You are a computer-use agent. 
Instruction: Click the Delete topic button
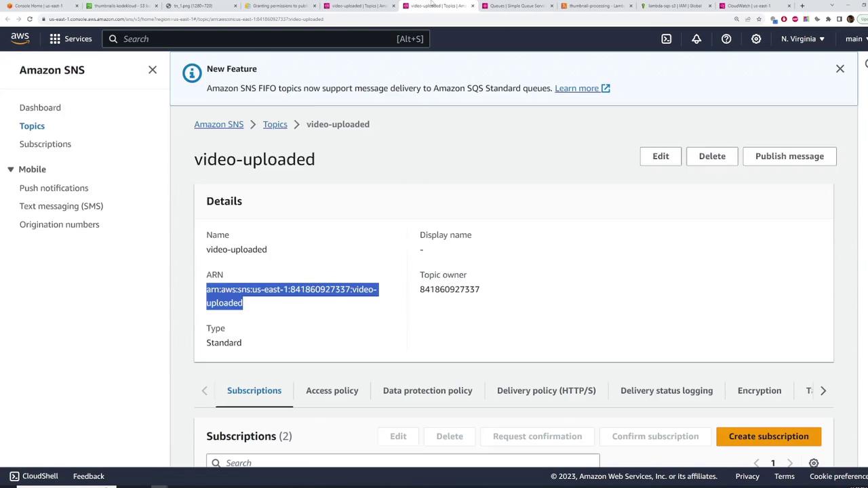712,156
